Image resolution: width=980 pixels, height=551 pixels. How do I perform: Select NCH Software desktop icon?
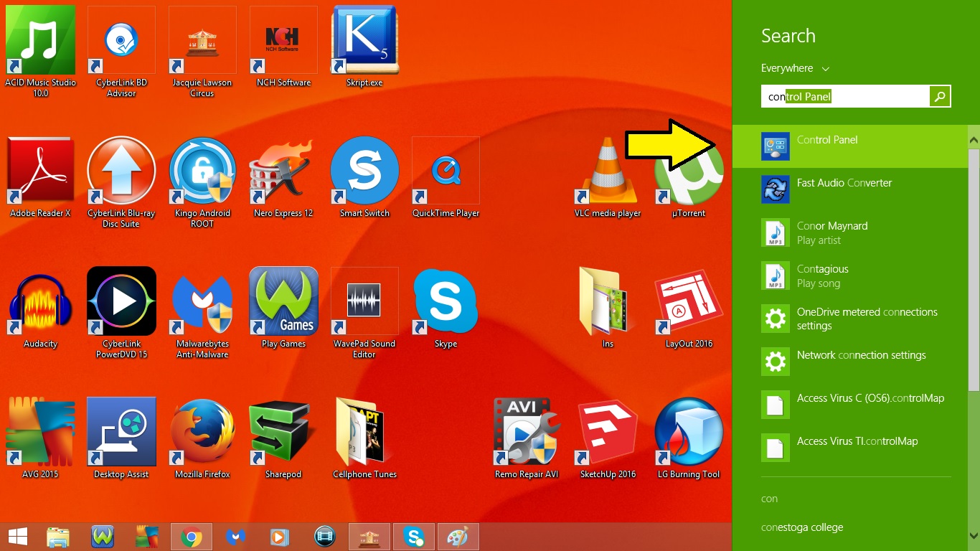[283, 40]
